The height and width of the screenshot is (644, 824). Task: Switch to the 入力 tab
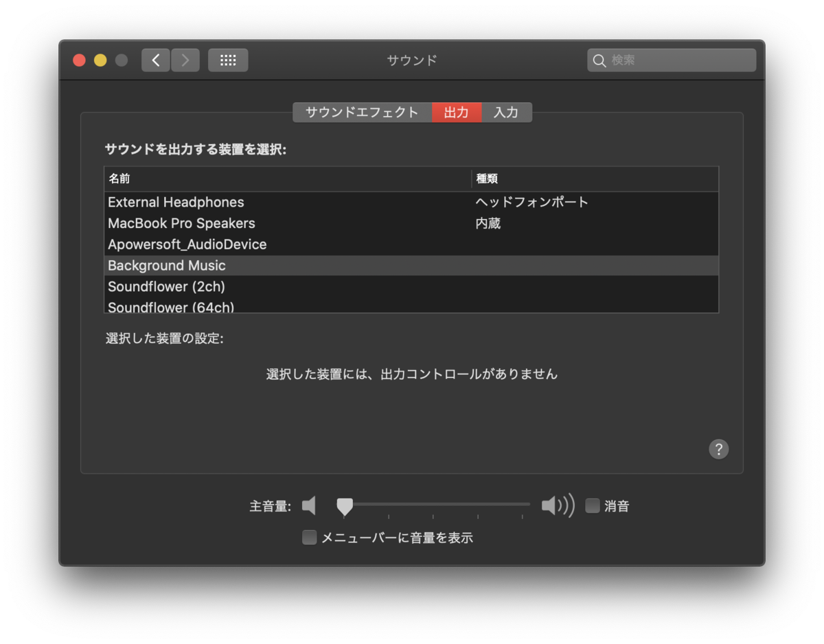(x=507, y=112)
